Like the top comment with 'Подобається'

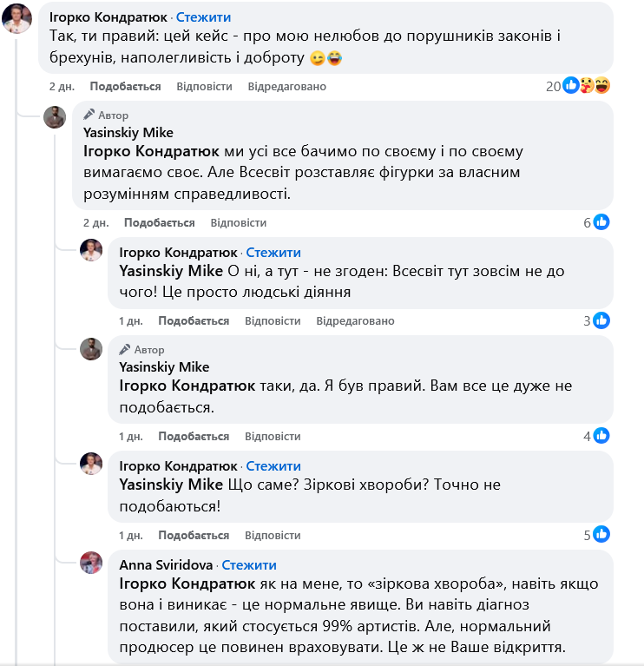pyautogui.click(x=125, y=87)
